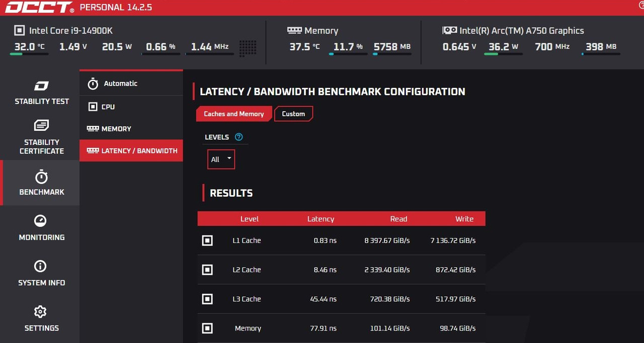Switch to Caches and Memory tab
Image resolution: width=644 pixels, height=343 pixels.
(234, 114)
